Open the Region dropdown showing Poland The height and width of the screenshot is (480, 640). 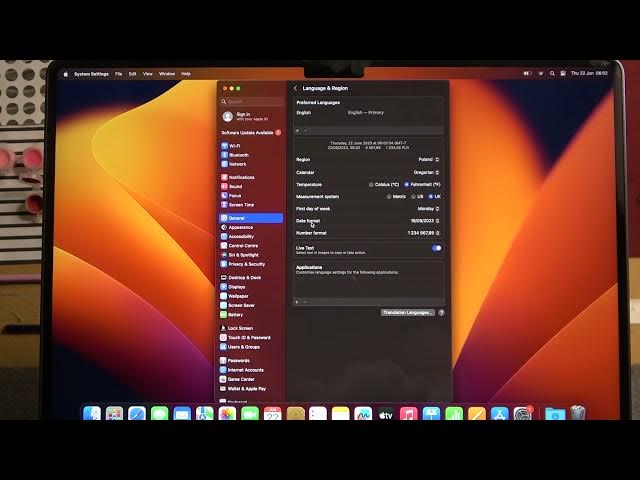428,160
